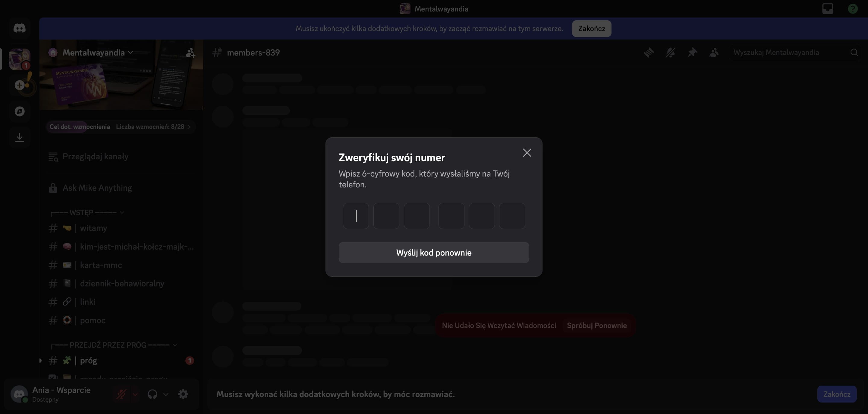Open the karta-mmc channel

click(121, 265)
